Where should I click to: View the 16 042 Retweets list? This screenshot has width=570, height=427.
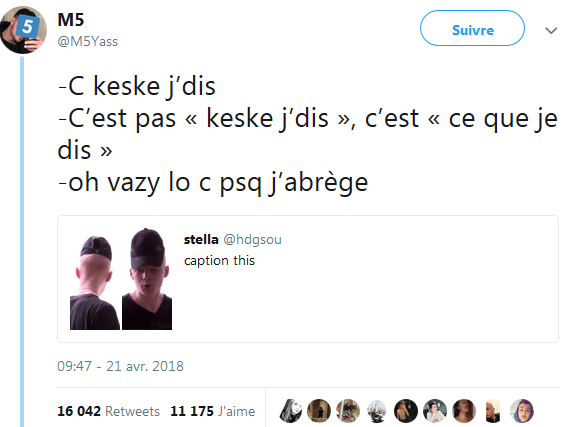108,411
